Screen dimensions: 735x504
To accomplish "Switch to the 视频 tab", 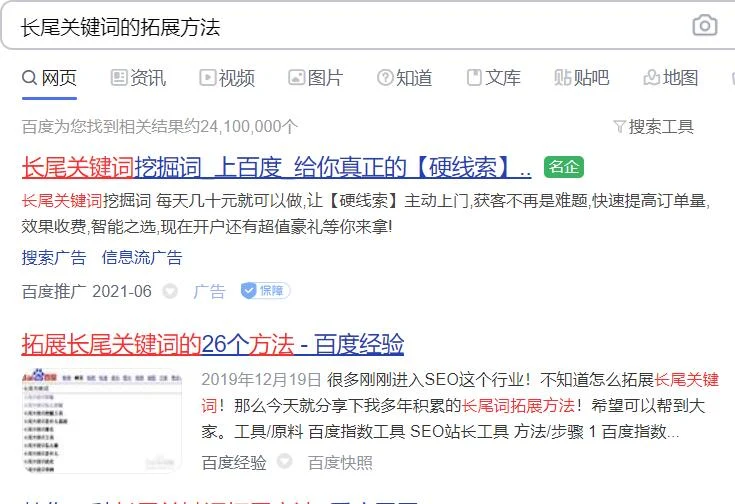I will 227,78.
